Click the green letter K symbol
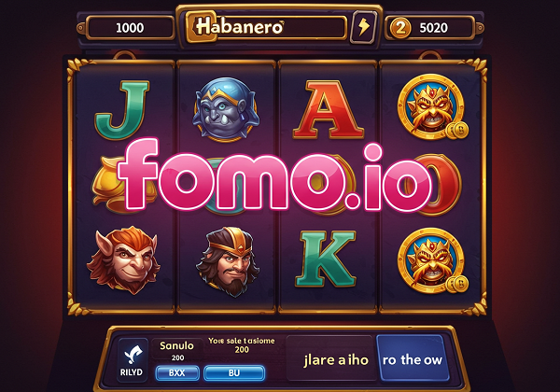This screenshot has width=560, height=392. tap(326, 259)
